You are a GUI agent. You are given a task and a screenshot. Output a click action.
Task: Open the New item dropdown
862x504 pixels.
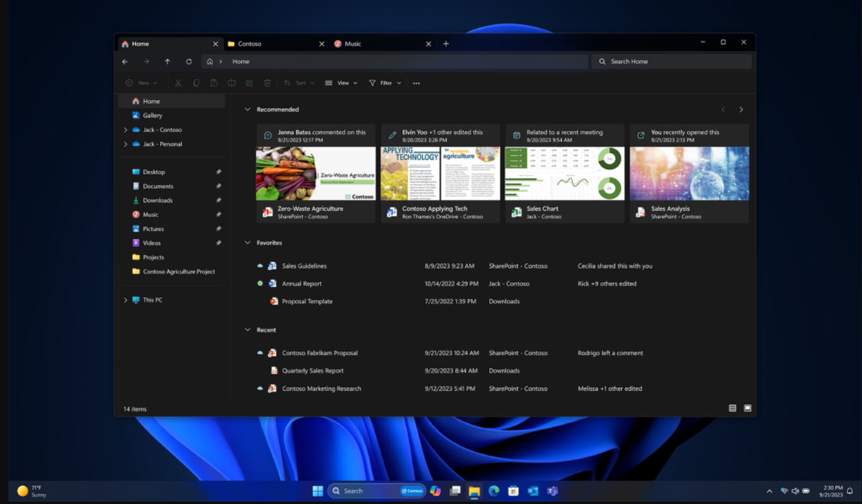tap(141, 82)
